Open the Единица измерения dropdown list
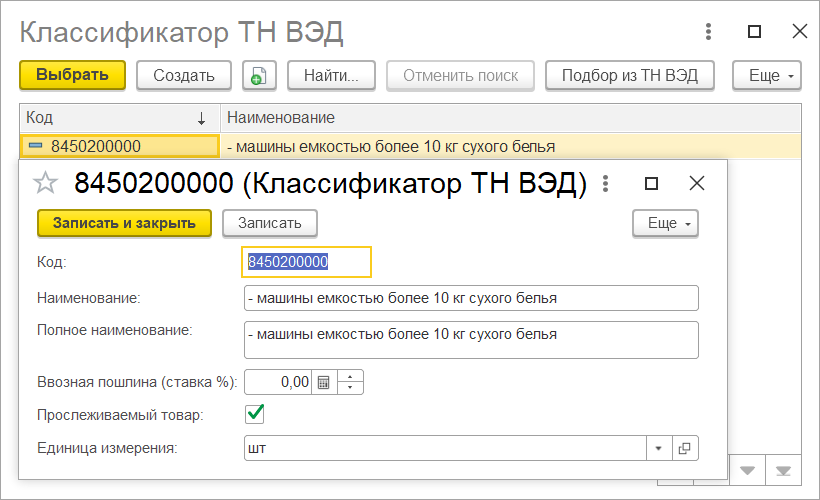 658,448
